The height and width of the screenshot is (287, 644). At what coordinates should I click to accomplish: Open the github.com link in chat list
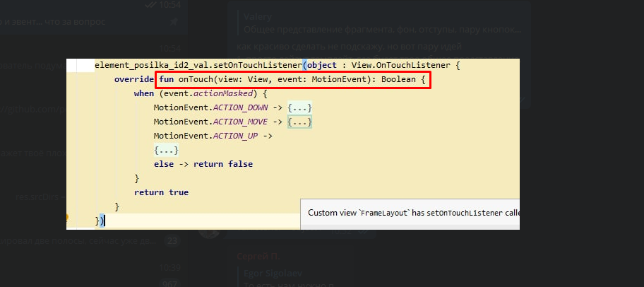[x=33, y=110]
